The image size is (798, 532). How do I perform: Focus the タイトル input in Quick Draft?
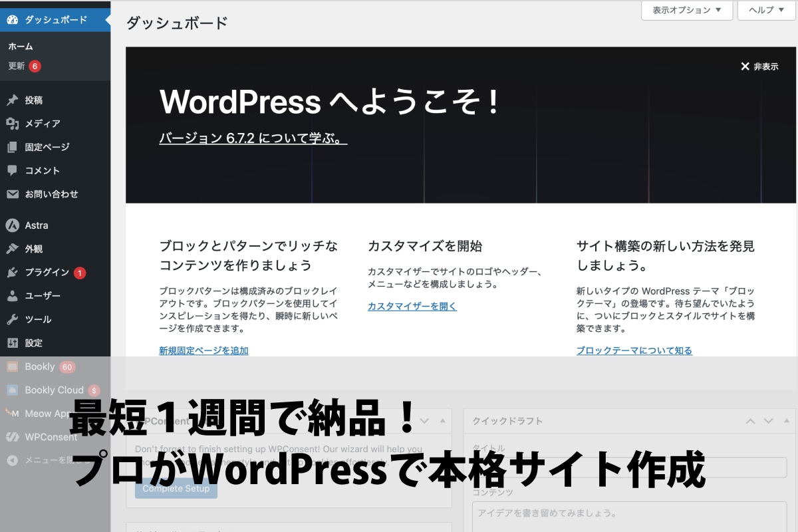pos(630,467)
